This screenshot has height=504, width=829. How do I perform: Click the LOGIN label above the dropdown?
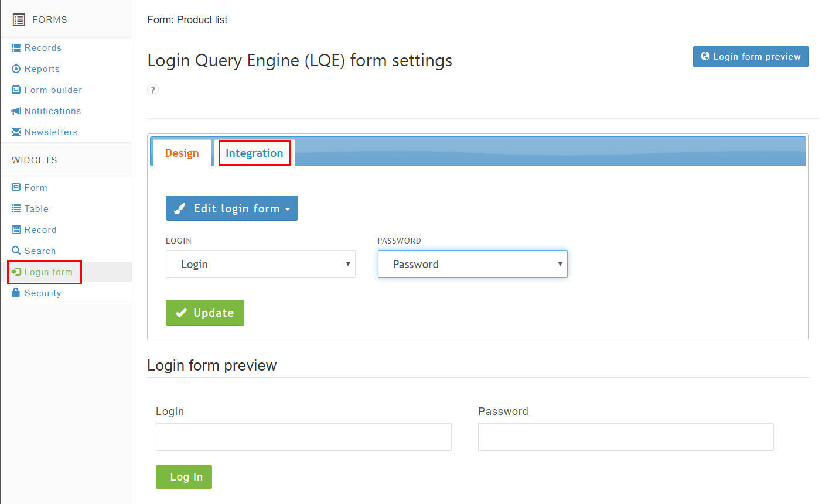pos(179,241)
